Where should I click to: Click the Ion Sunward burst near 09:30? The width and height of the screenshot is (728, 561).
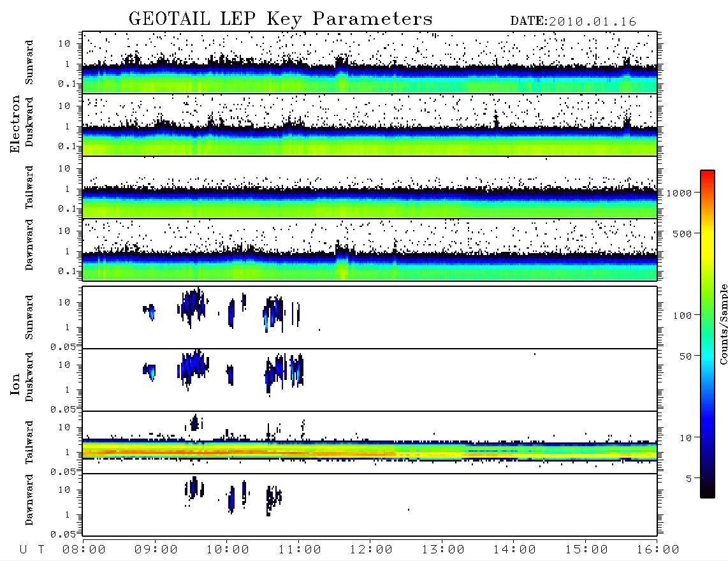192,307
